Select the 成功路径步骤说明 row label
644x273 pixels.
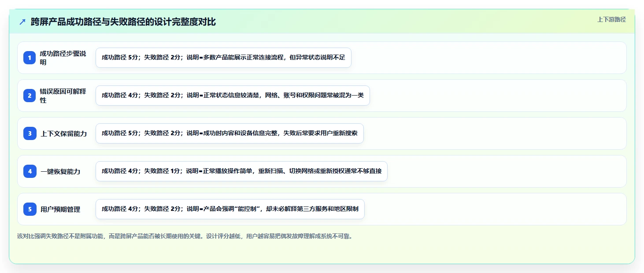(x=63, y=58)
